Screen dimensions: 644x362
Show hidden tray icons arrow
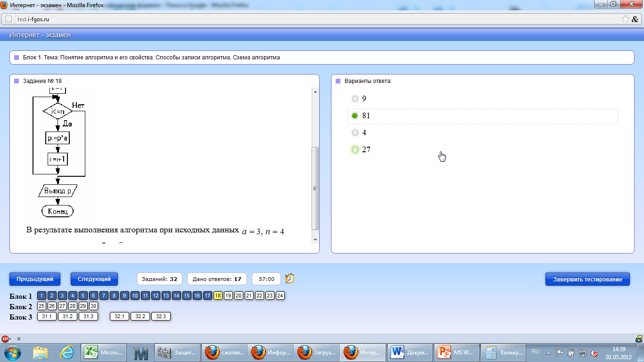[x=548, y=353]
